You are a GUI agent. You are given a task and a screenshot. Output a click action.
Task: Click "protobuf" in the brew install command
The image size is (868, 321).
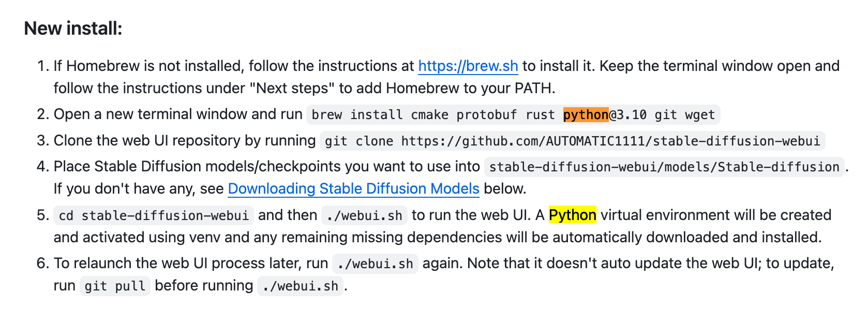click(x=486, y=115)
